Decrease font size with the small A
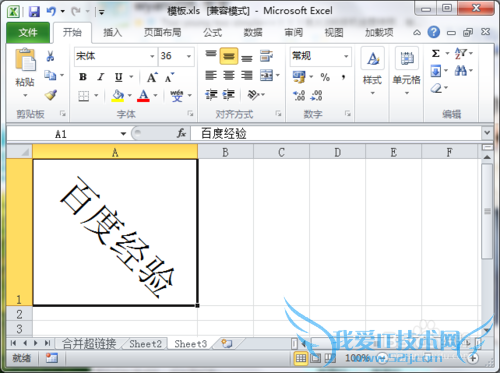Image resolution: width=500 pixels, height=373 pixels. pos(169,78)
